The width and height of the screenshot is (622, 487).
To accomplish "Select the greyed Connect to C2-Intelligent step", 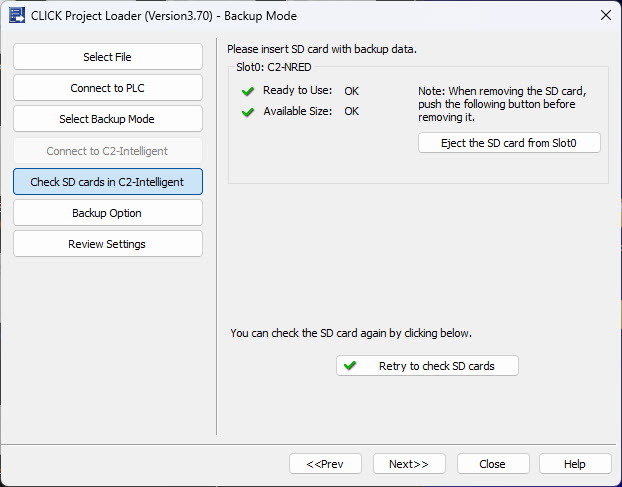I will click(x=108, y=151).
